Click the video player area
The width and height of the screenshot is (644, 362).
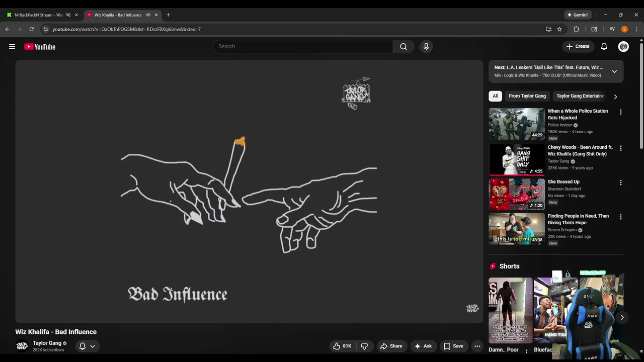point(249,192)
